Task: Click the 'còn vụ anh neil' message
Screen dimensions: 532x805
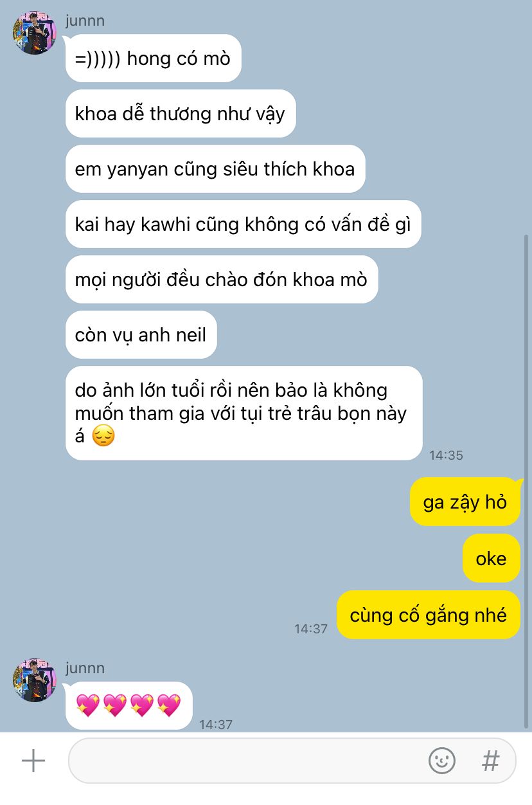Action: (141, 334)
